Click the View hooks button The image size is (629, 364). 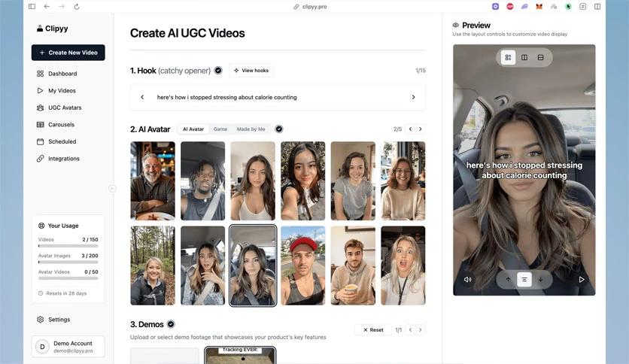point(251,71)
